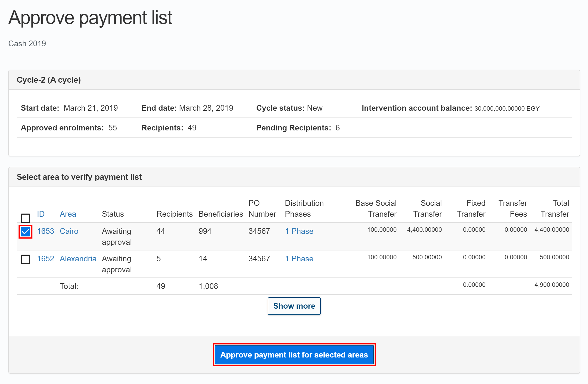Collapse the Cycle-2 (A cycle) panel
The width and height of the screenshot is (588, 384).
point(49,80)
